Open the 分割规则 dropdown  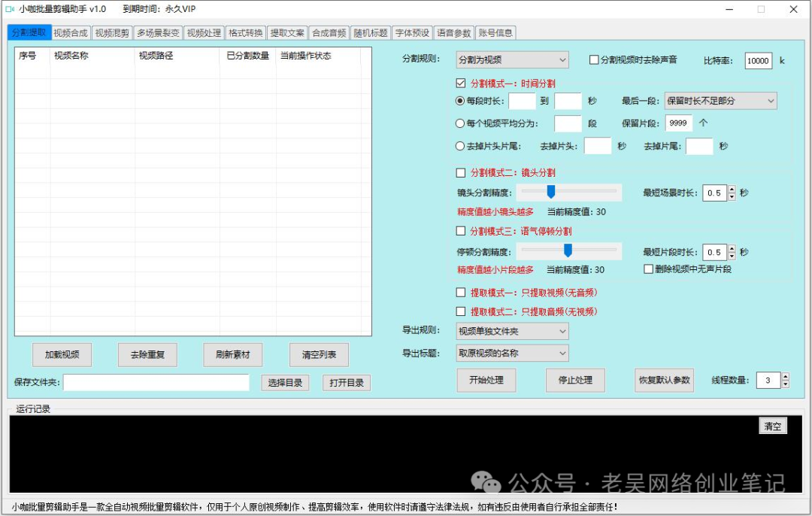[511, 59]
